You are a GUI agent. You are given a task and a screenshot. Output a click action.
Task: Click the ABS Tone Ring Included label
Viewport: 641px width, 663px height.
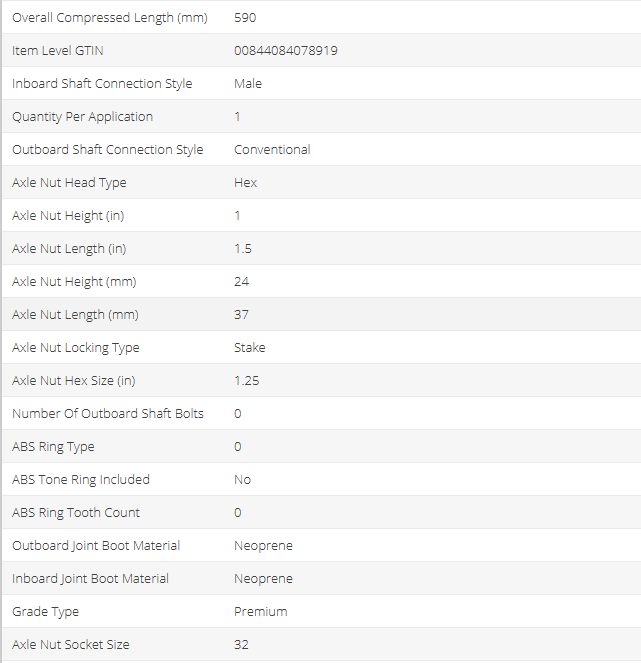pyautogui.click(x=81, y=480)
